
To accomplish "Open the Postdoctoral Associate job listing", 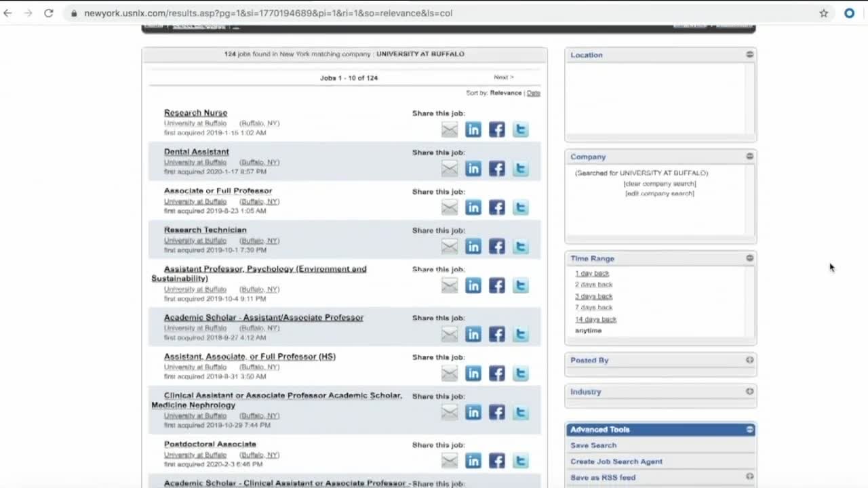I will [x=210, y=444].
